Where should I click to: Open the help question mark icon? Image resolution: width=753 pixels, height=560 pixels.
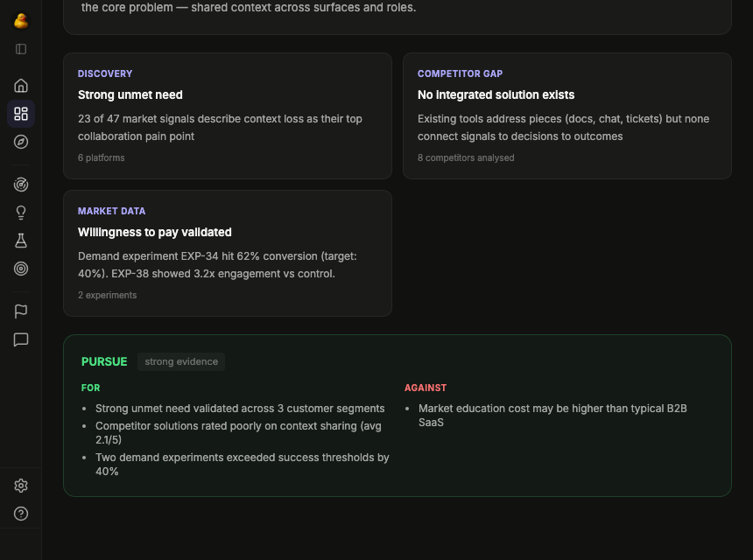point(21,514)
